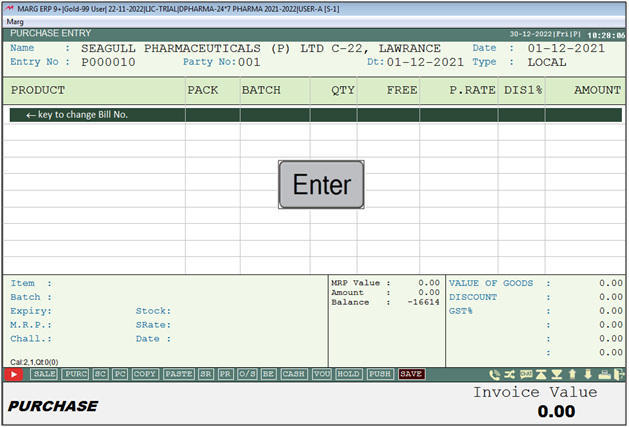Screen dimensions: 629x427
Task: Click the Marg ERP logo in title bar
Action: coord(10,8)
